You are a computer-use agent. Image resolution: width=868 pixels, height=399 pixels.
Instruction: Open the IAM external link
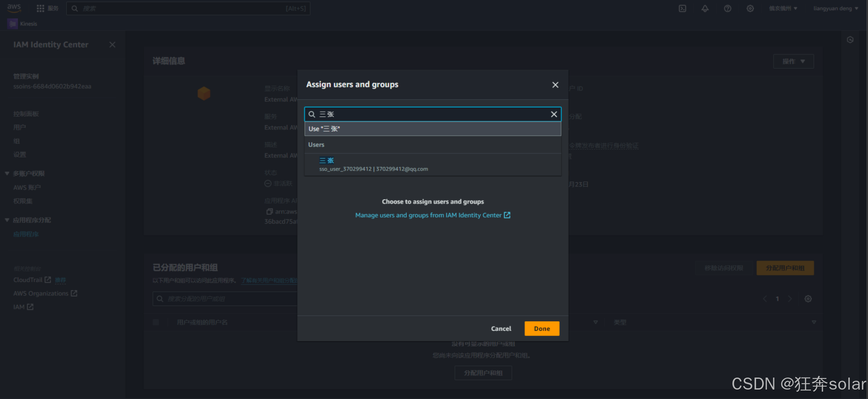coord(23,307)
